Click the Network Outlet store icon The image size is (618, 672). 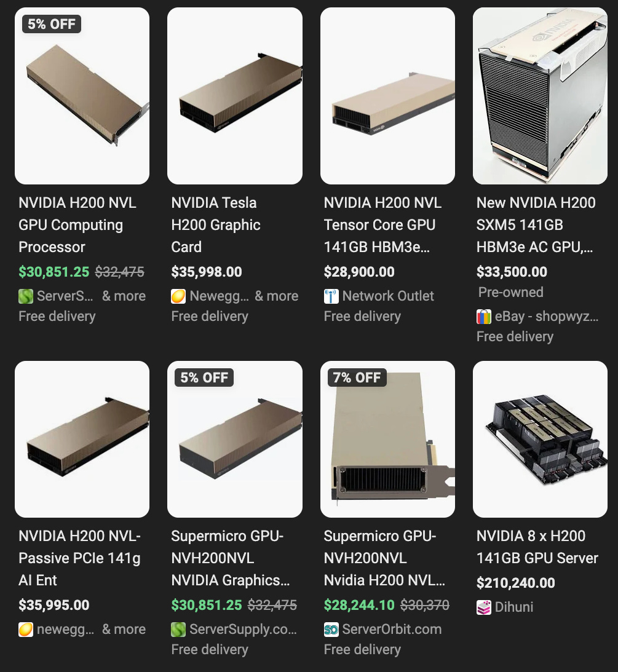tap(331, 296)
